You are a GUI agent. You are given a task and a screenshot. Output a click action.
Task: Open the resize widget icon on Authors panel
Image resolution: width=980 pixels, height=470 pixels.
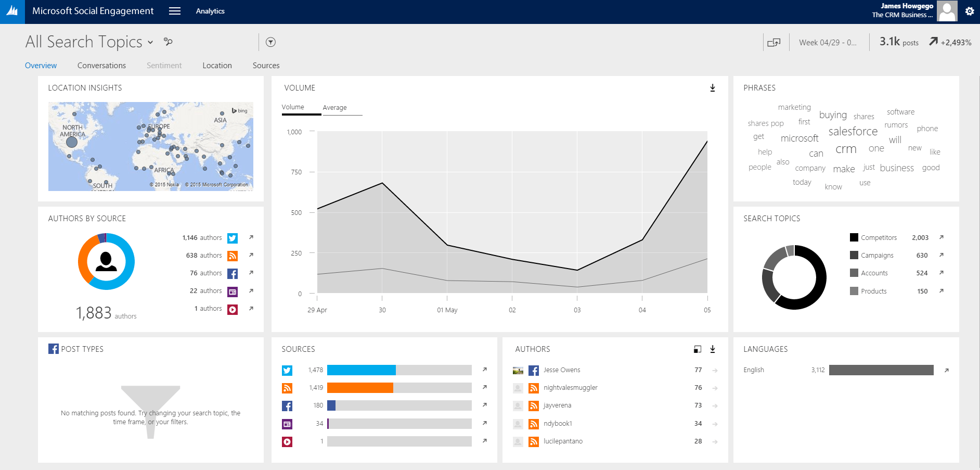(x=697, y=349)
